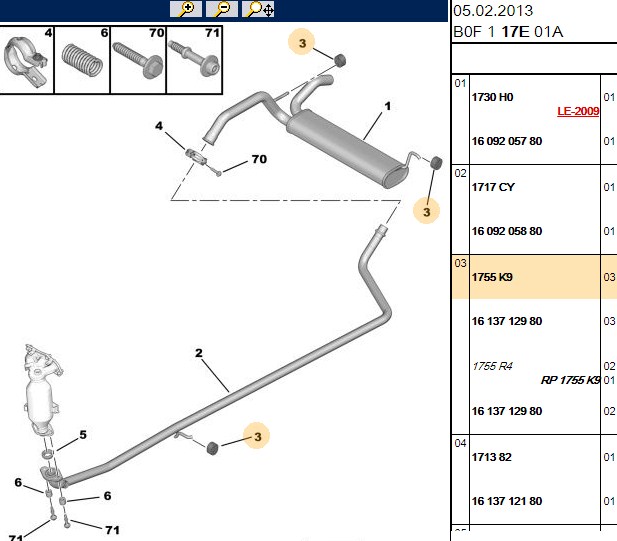Click the rubber mount under the intermediate pipe
Image resolution: width=617 pixels, height=541 pixels.
212,448
